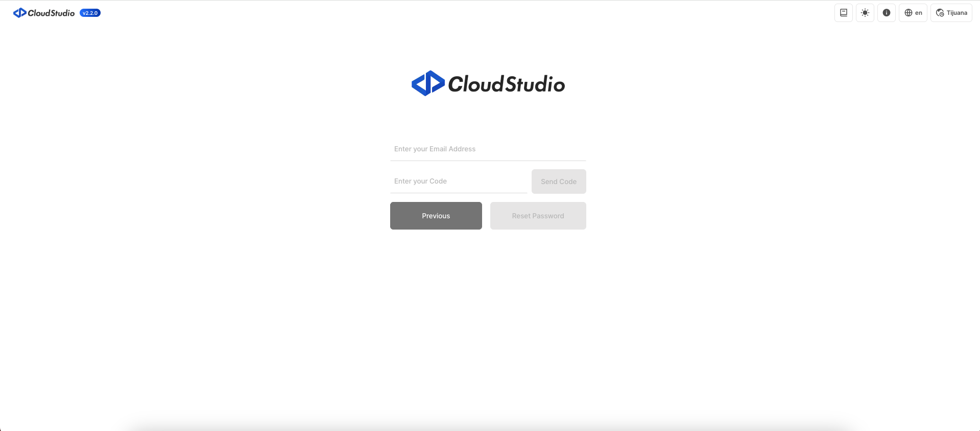Viewport: 980px width, 431px height.
Task: Click the globe icon beside 'en'
Action: [x=908, y=13]
